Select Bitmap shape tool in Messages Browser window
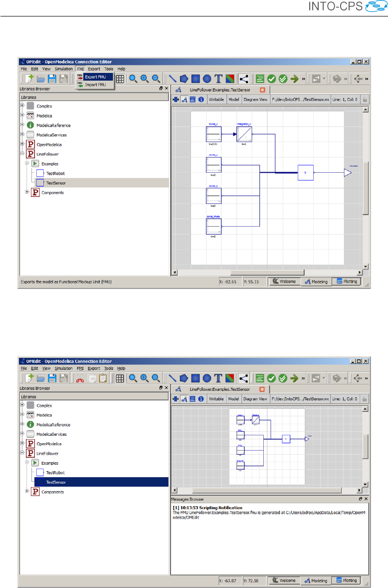388x588 pixels. 230,378
